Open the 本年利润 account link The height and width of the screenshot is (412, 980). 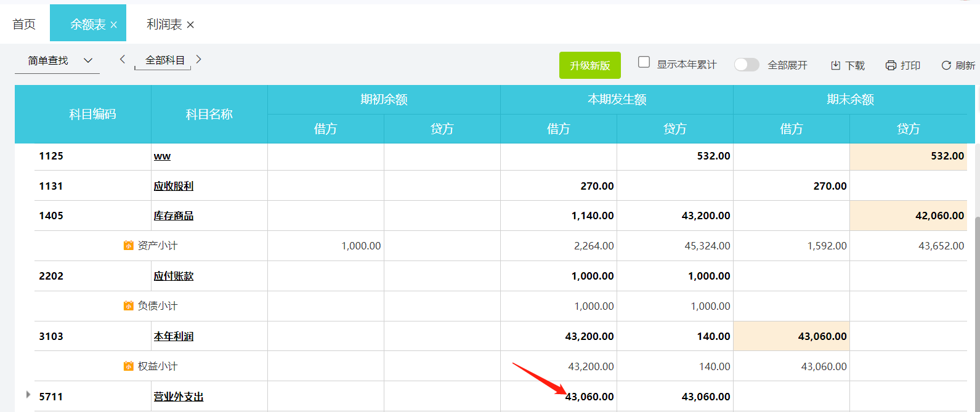174,337
